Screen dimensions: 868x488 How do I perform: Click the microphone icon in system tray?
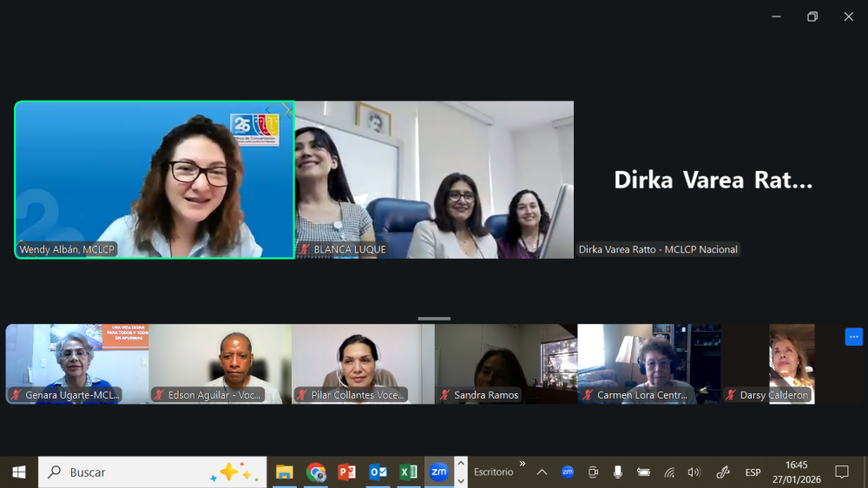click(618, 472)
